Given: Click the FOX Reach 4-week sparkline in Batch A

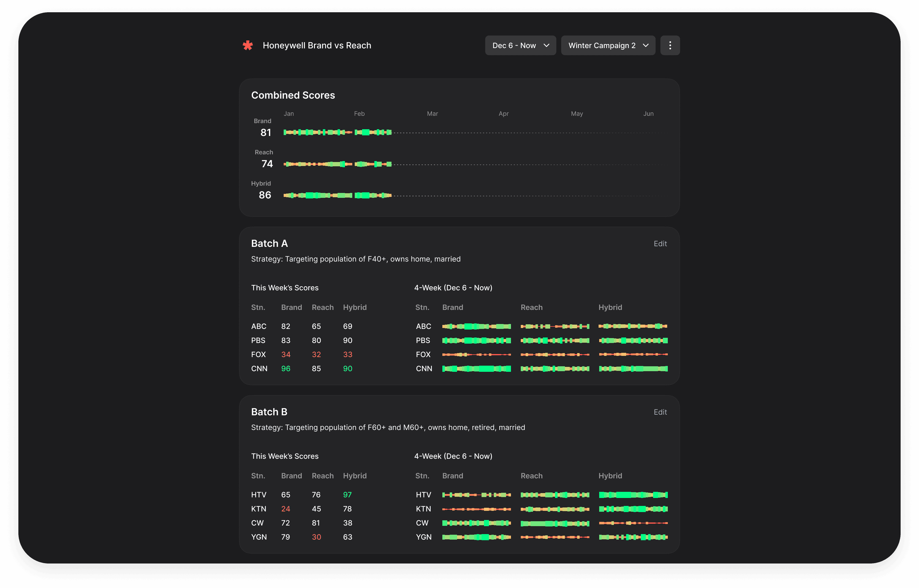Looking at the screenshot, I should point(554,355).
